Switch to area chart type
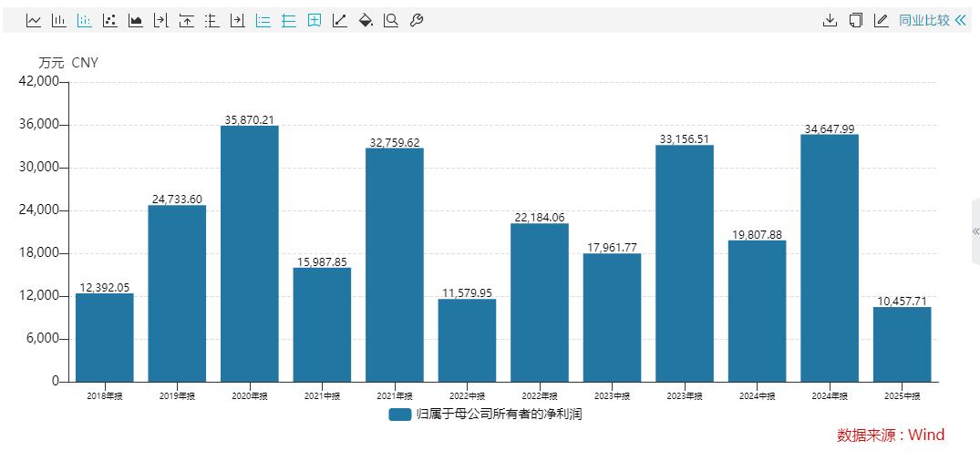This screenshot has width=980, height=461. click(x=136, y=20)
